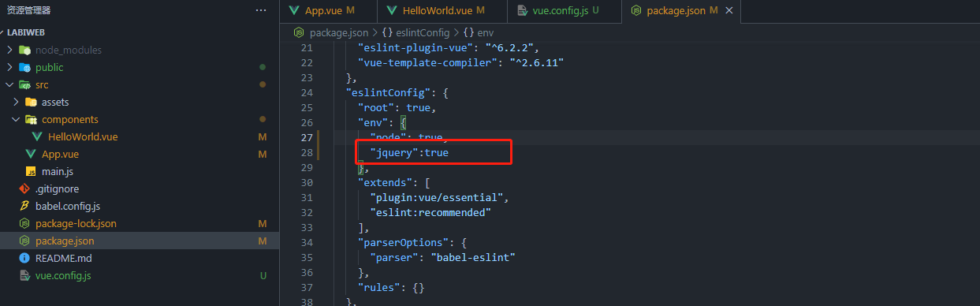Click the components folder icon
The height and width of the screenshot is (306, 980).
tap(31, 119)
